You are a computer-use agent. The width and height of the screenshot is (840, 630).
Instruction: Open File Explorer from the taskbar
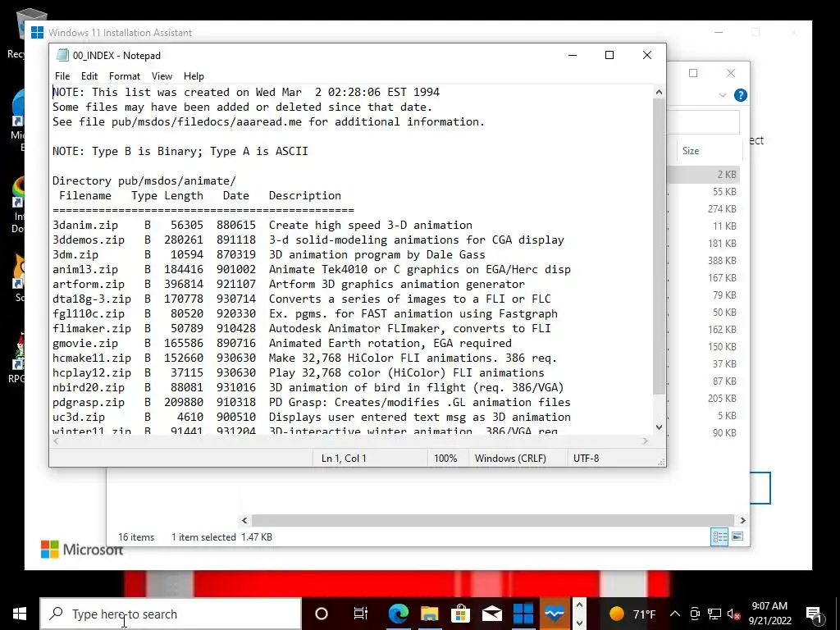(429, 614)
